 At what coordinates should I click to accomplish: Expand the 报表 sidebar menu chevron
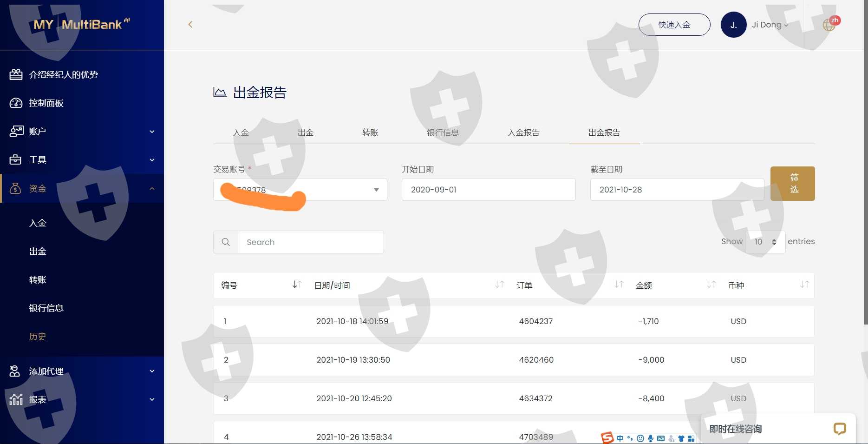(x=152, y=399)
